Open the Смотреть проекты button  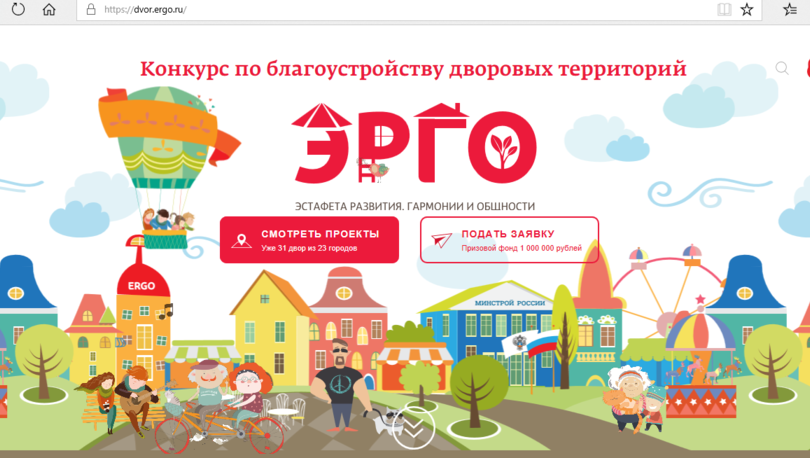pyautogui.click(x=309, y=240)
